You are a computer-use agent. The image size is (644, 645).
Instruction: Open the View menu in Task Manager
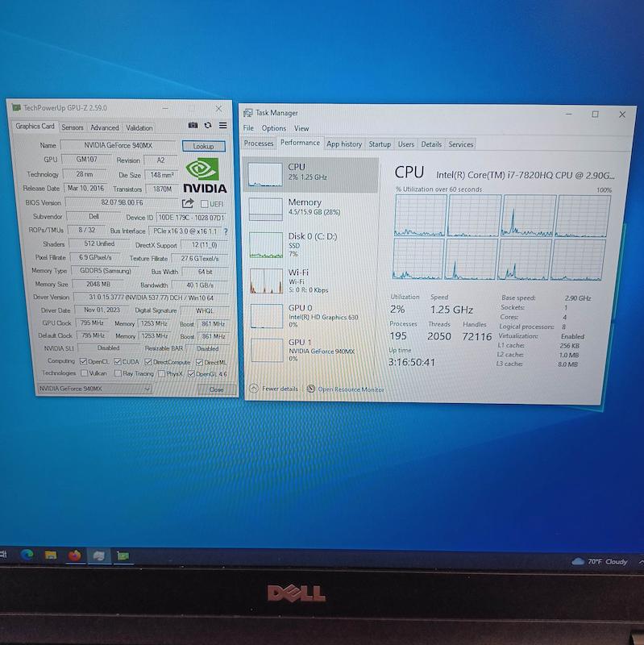301,128
